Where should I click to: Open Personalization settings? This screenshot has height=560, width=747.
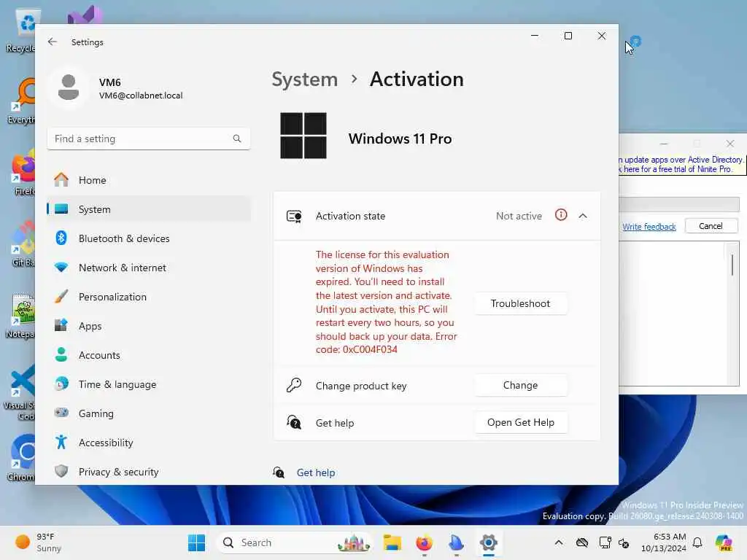[x=149, y=297]
